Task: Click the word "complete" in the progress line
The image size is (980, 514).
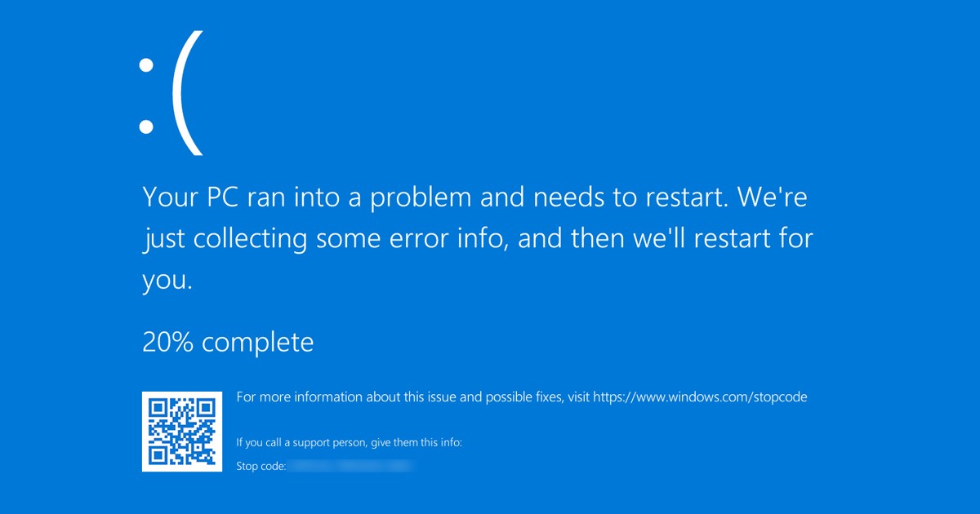Action: 257,342
